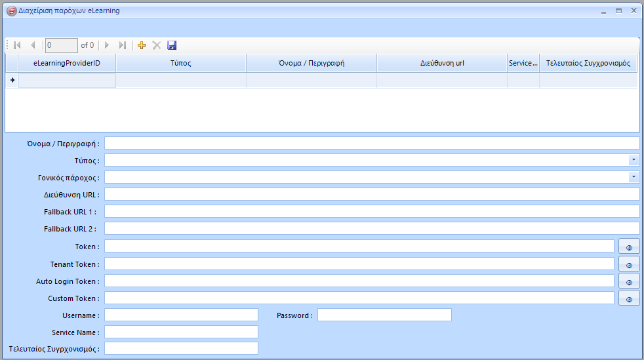
Task: Click the move to last record icon
Action: coord(123,45)
